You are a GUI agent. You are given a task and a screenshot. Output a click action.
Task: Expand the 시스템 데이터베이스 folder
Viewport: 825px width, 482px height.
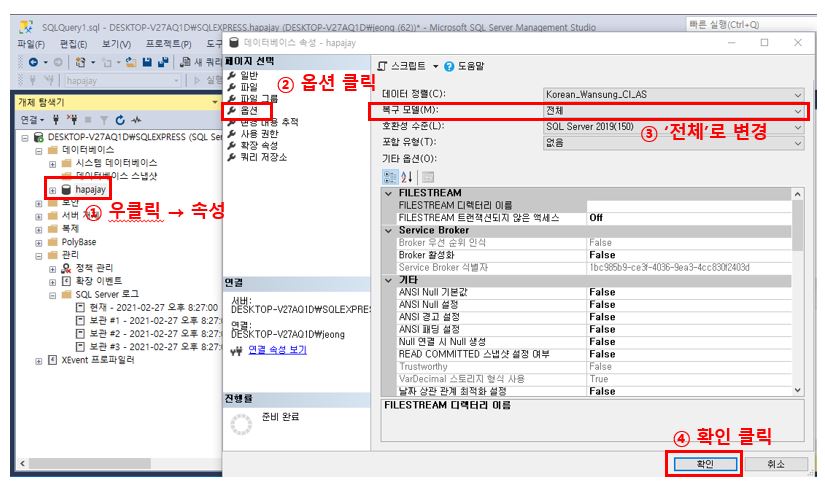click(53, 164)
